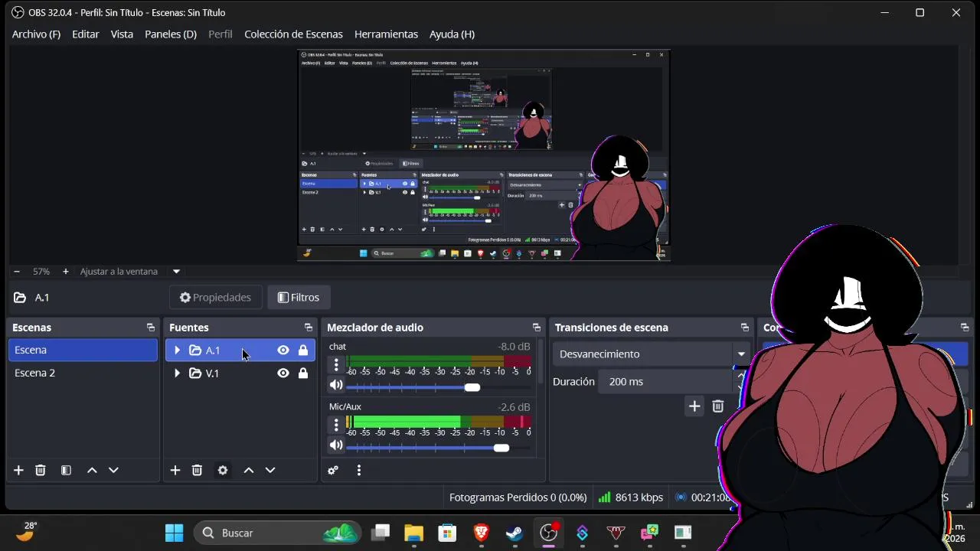Click the preview canvas thumbnail

coord(484,155)
